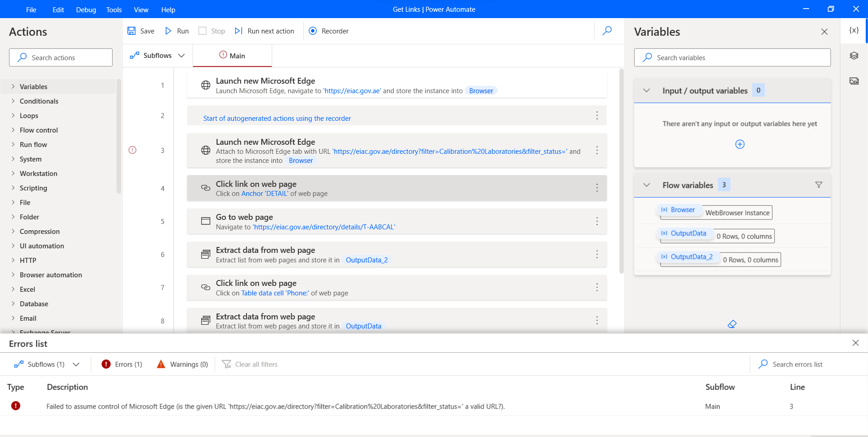Open the Variables pane from right sidebar
The image size is (868, 437).
pyautogui.click(x=854, y=30)
